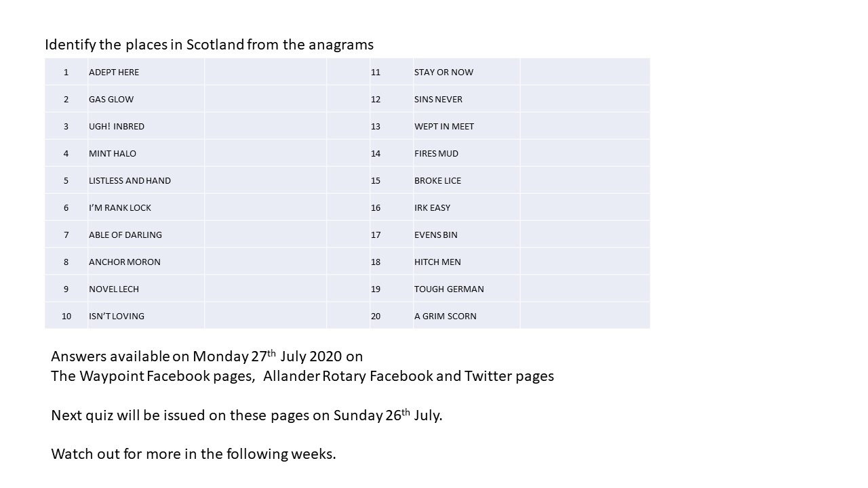Viewport: 868px width, 488px height.
Task: Click the LISTLESS AND HAND anagram
Action: tap(130, 180)
